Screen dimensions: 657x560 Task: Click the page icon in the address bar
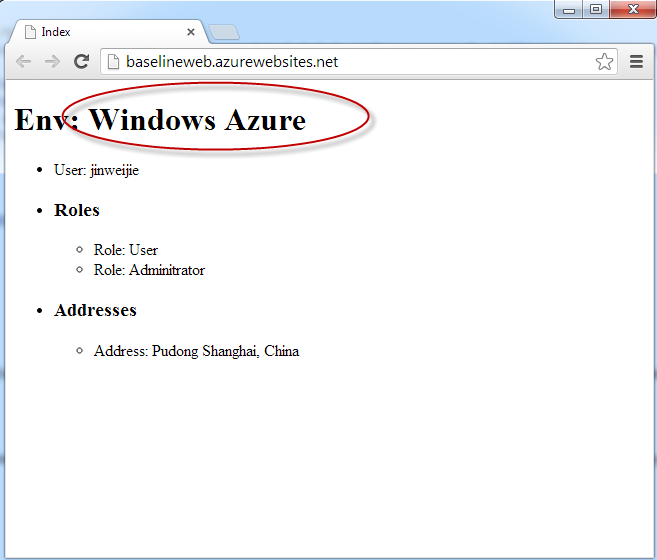tap(114, 62)
